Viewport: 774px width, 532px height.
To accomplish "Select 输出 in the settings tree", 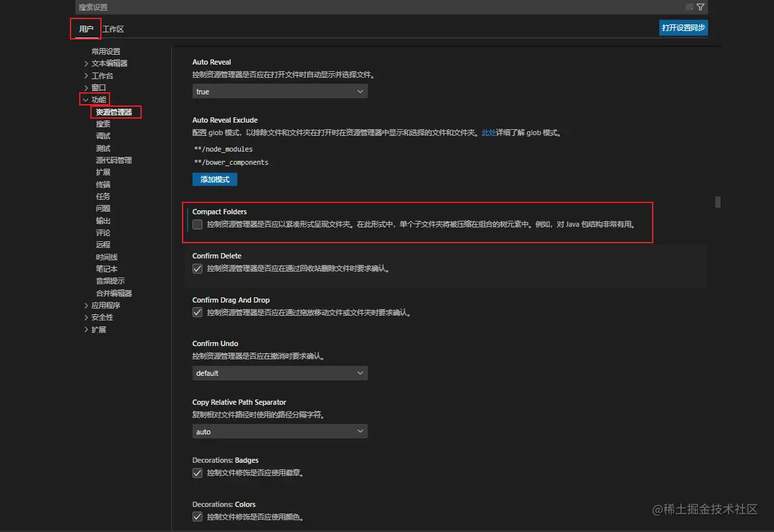I will click(x=103, y=220).
